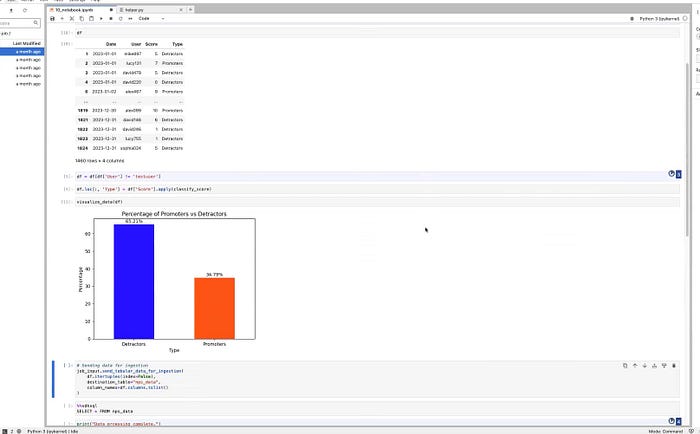Click the SELECT * FROM nps_data cell
The width and height of the screenshot is (700, 434).
click(x=377, y=409)
